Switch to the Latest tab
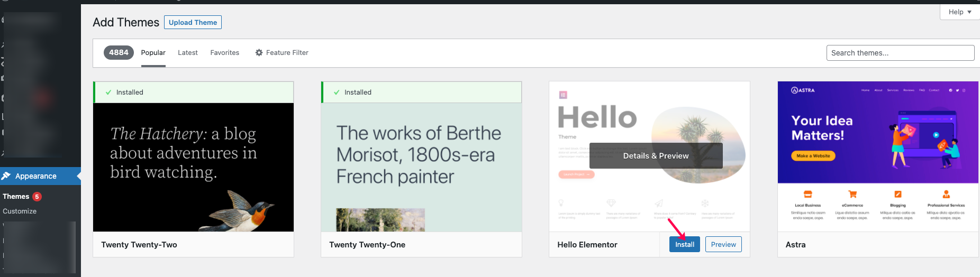 [x=187, y=52]
